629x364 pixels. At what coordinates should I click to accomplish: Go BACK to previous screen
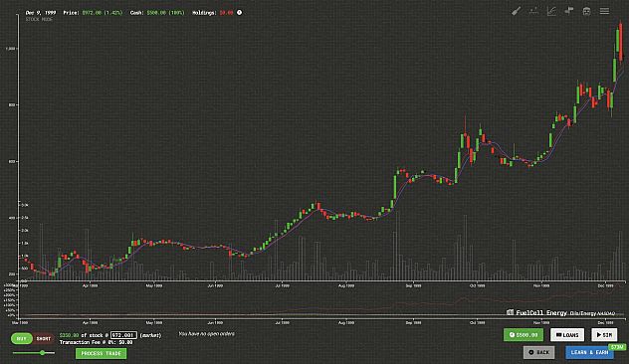pyautogui.click(x=539, y=352)
